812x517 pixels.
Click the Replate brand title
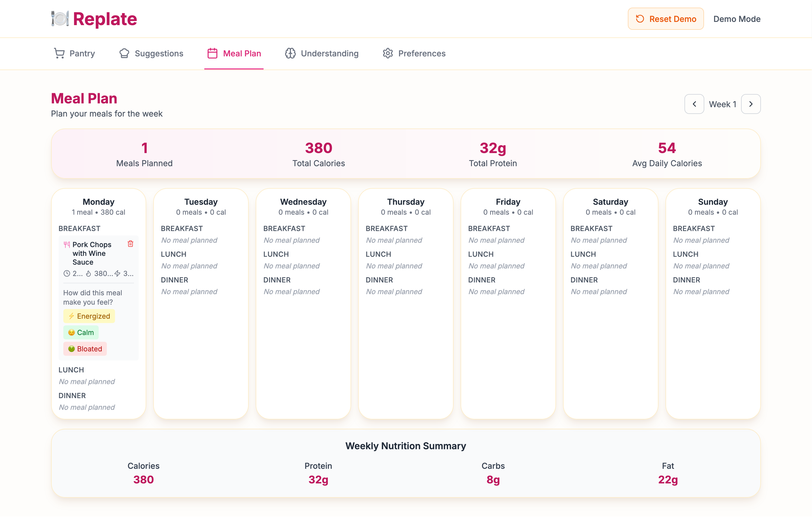(x=105, y=19)
